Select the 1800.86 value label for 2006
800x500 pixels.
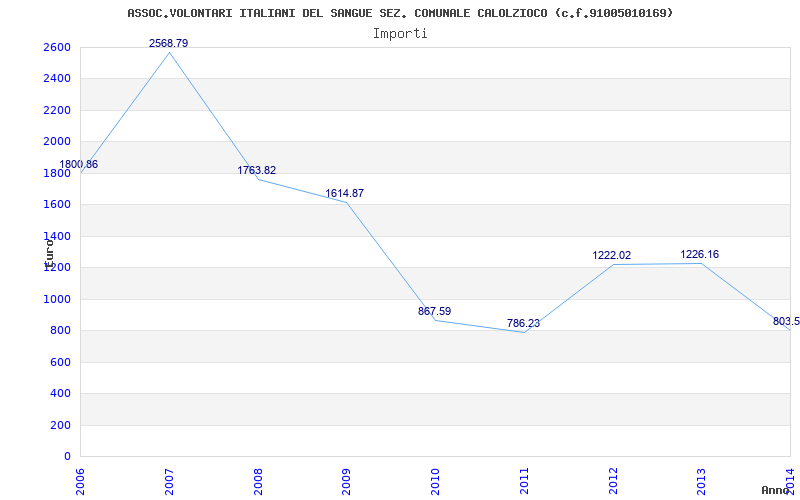click(x=79, y=164)
